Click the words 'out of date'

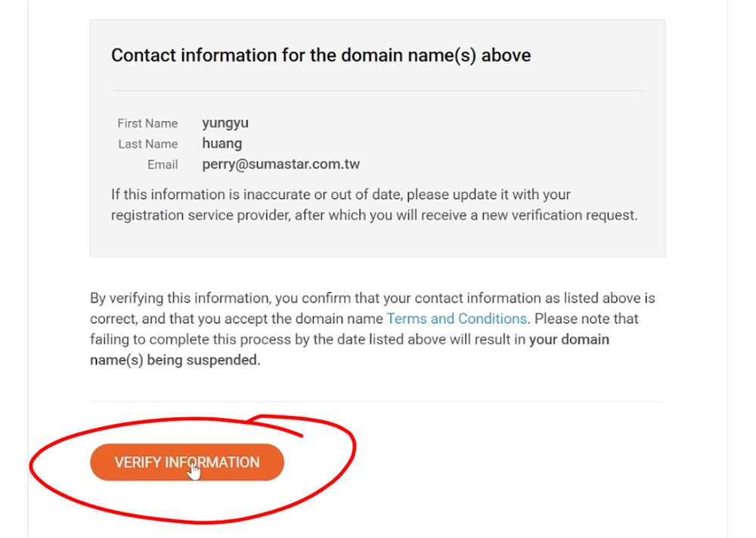point(365,194)
